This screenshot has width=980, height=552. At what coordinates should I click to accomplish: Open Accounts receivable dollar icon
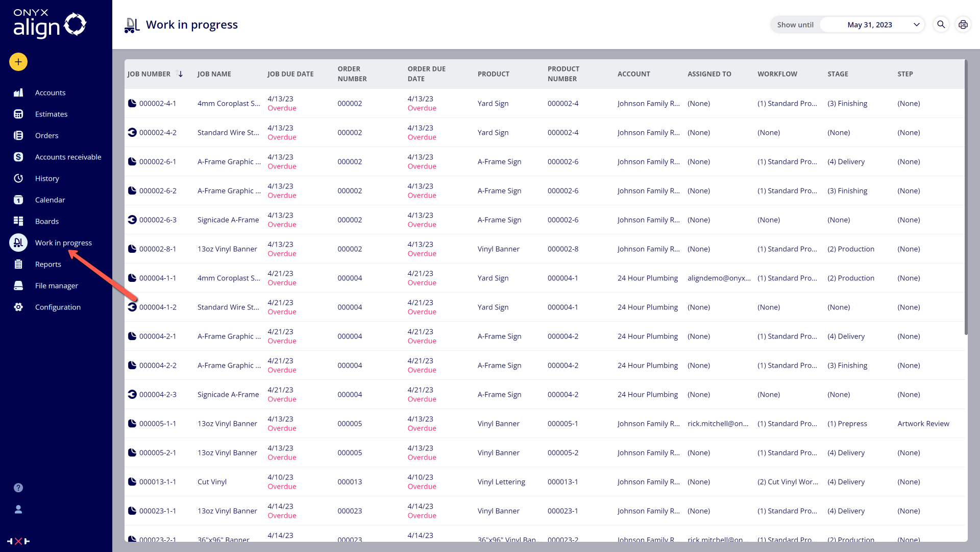[18, 157]
